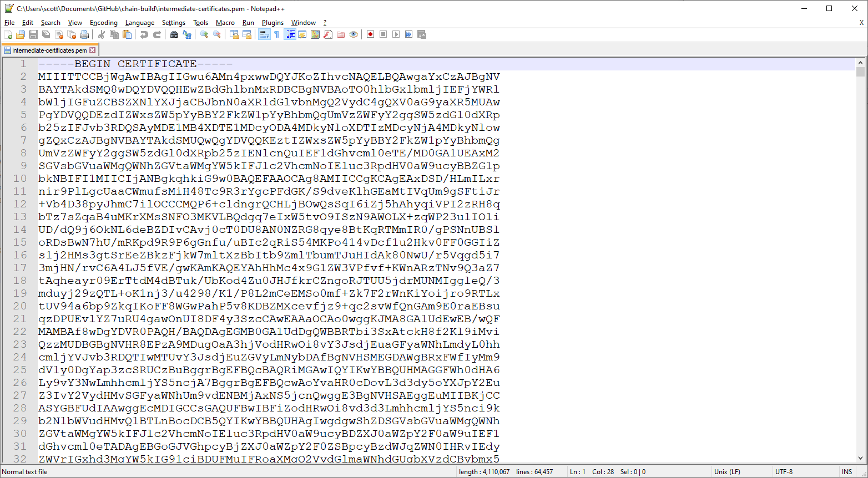
Task: Select the intermediate-certificates.pem tab
Action: [49, 50]
